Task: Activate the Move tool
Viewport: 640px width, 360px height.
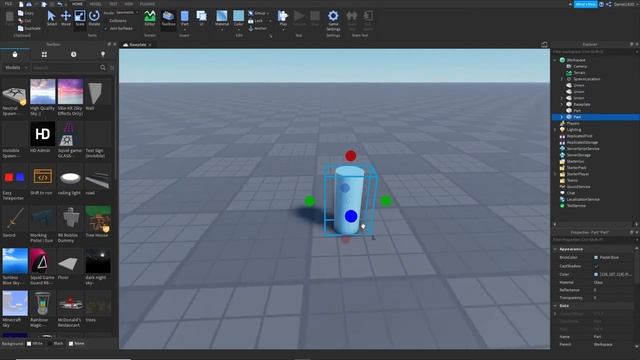Action: 66,18
